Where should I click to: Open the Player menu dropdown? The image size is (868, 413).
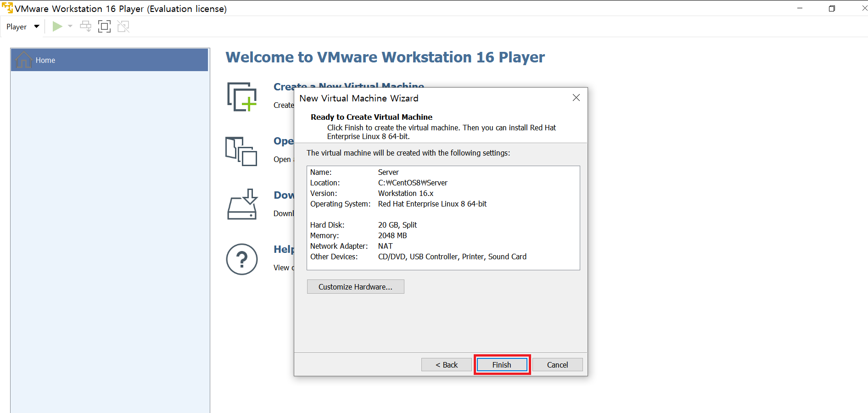22,27
